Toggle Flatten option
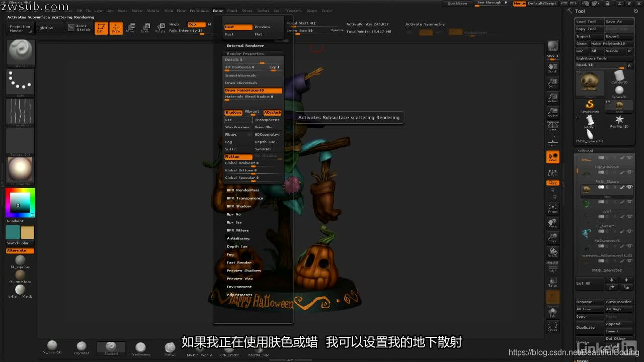Viewport: 644px width, 362px height. point(238,157)
